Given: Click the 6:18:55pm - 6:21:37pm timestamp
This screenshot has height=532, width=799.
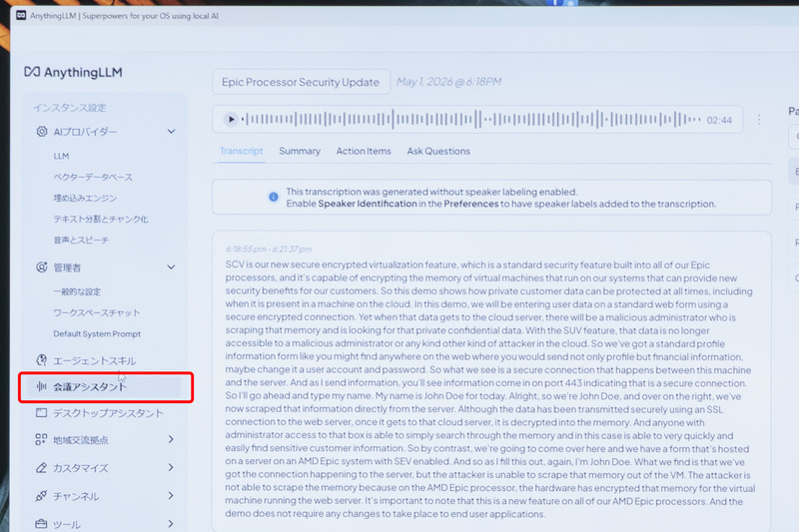Looking at the screenshot, I should tap(269, 249).
